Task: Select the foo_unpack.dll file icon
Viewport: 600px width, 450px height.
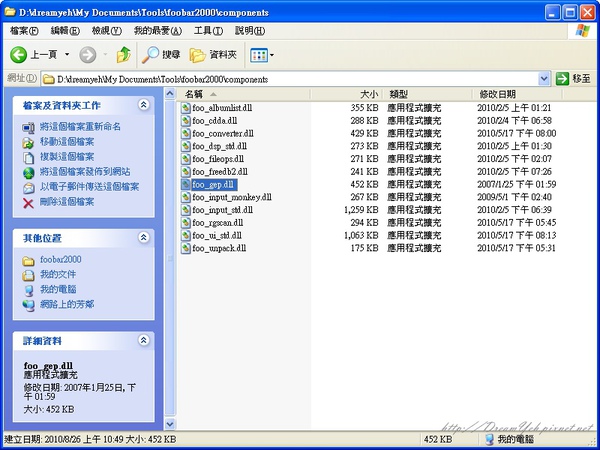Action: (186, 248)
